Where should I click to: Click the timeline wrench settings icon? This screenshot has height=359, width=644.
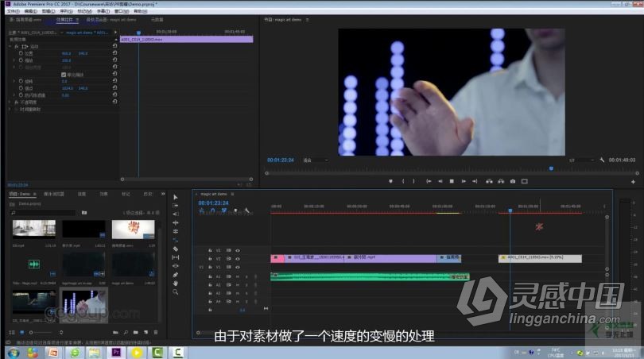[247, 211]
